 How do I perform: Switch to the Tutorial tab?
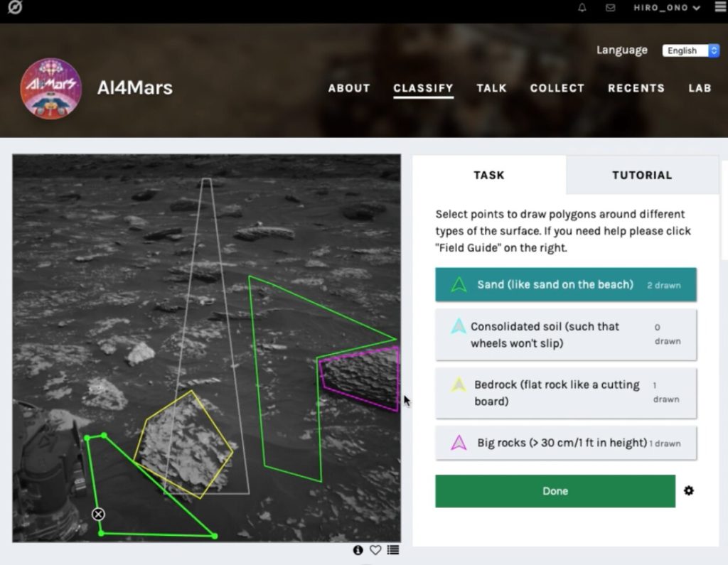[x=642, y=175]
